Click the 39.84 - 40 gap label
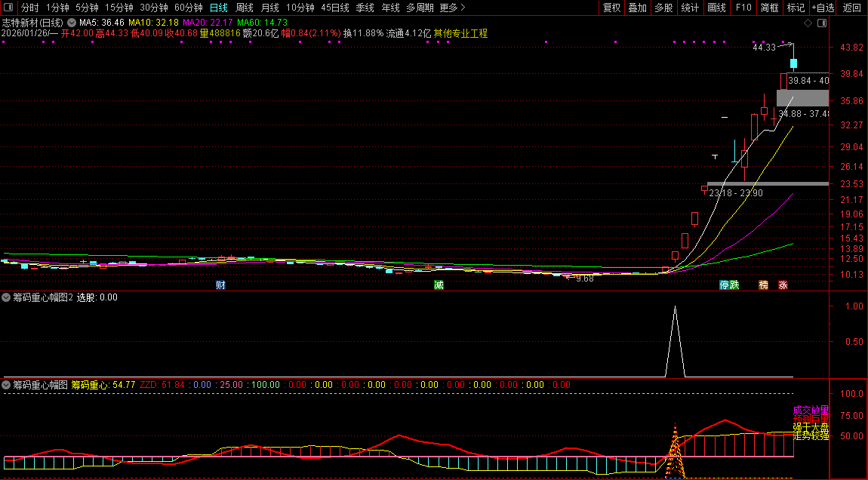This screenshot has width=868, height=480. (x=808, y=81)
